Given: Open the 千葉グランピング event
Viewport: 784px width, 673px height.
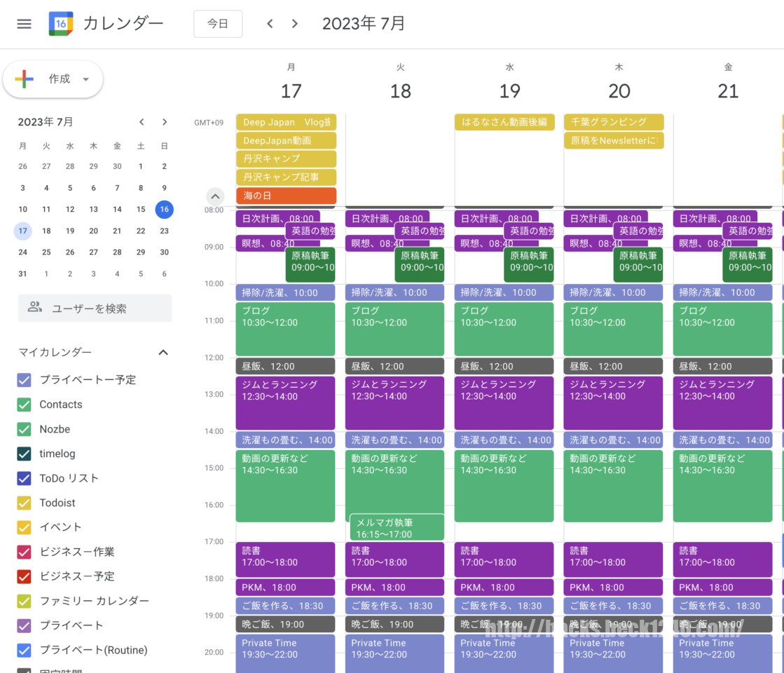Looking at the screenshot, I should (x=614, y=122).
